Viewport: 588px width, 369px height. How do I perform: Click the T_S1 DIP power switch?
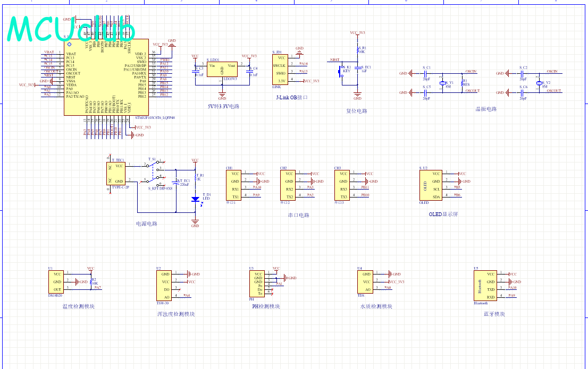pos(153,174)
